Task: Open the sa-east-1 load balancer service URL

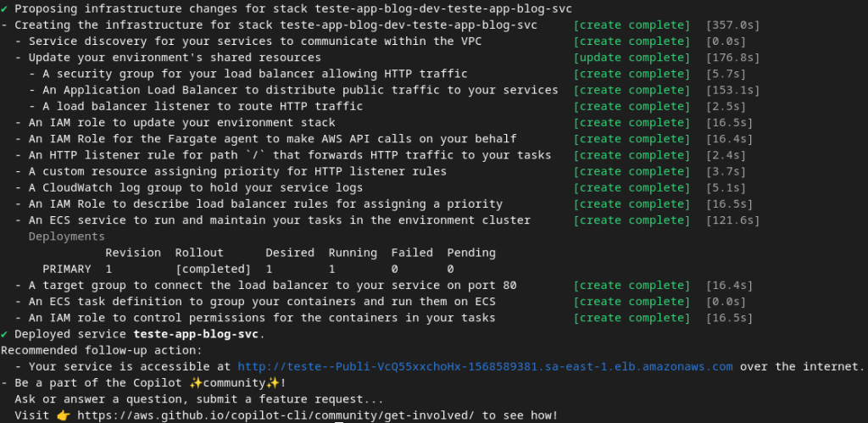Action: (485, 366)
